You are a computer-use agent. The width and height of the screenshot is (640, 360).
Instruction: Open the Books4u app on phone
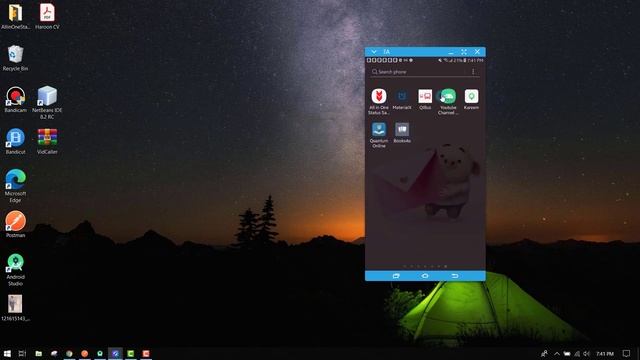pos(402,133)
